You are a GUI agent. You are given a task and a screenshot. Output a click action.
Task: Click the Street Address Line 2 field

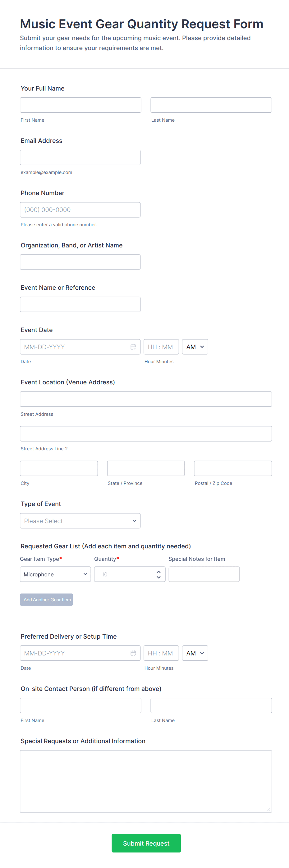coord(146,434)
